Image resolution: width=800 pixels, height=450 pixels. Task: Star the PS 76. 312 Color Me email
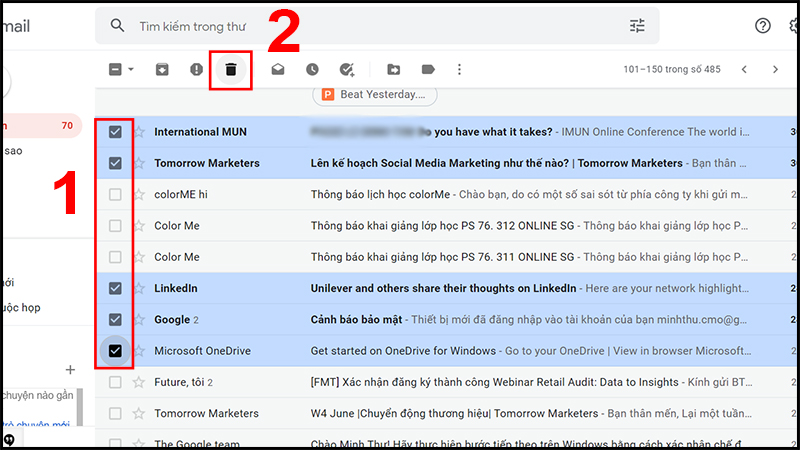(x=139, y=226)
